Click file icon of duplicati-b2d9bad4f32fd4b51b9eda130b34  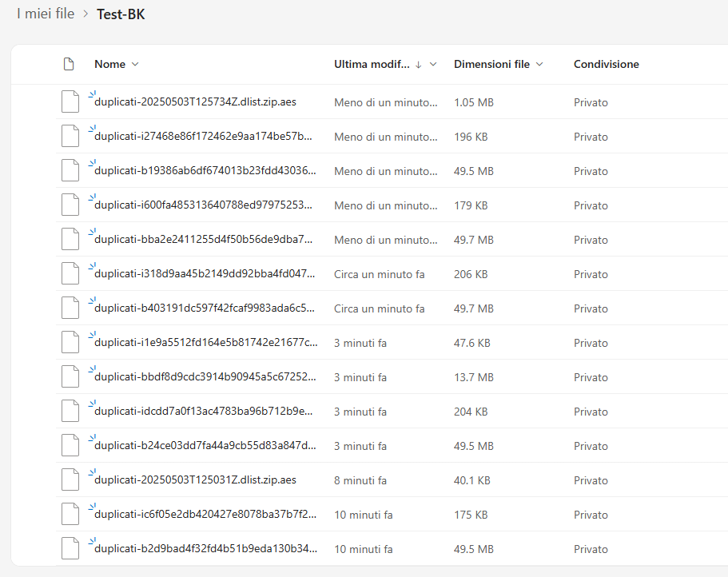coord(70,549)
